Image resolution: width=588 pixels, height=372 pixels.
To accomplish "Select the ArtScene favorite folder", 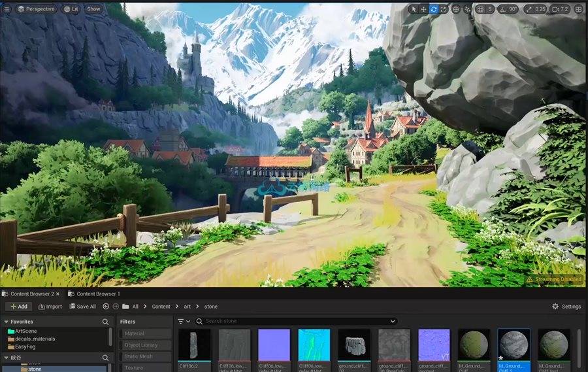I will [22, 331].
